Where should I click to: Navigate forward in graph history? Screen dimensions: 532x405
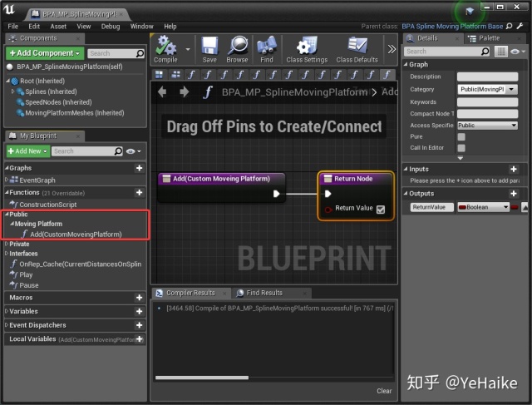coord(185,91)
